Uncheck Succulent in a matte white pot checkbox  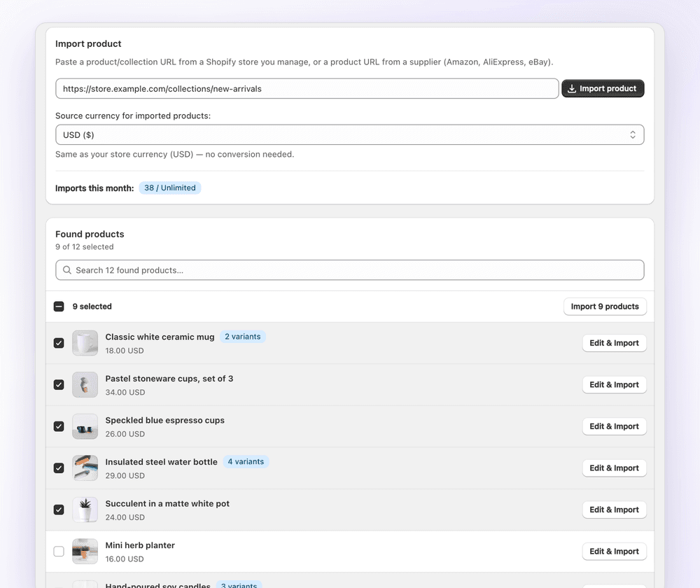(x=59, y=510)
